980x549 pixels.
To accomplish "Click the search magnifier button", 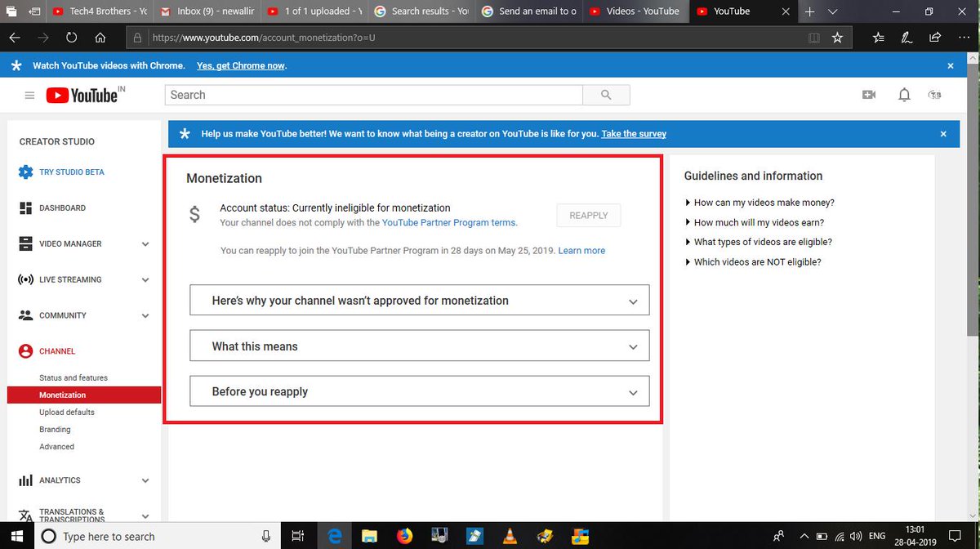I will pyautogui.click(x=606, y=95).
